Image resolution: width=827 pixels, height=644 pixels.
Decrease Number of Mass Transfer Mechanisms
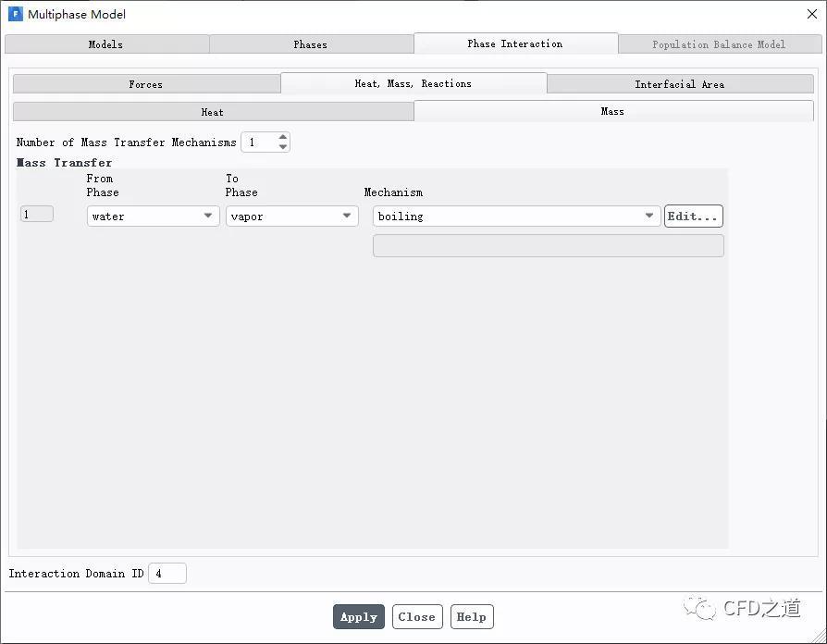(x=283, y=147)
